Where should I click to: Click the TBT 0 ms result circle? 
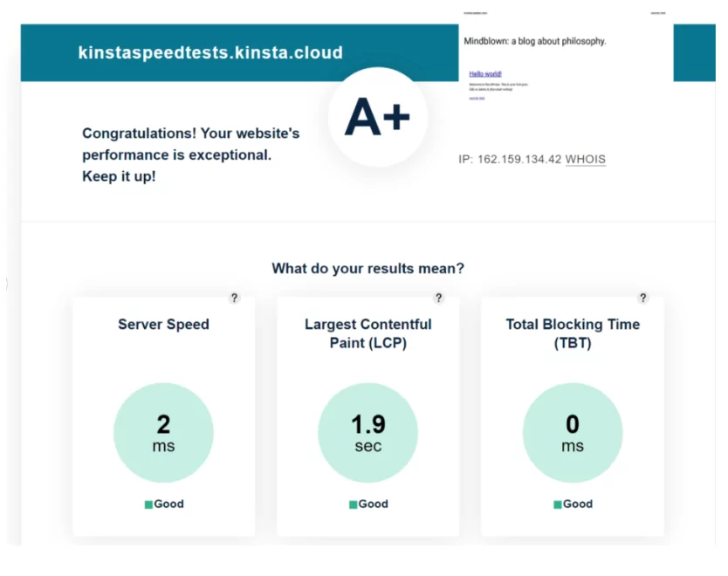573,432
